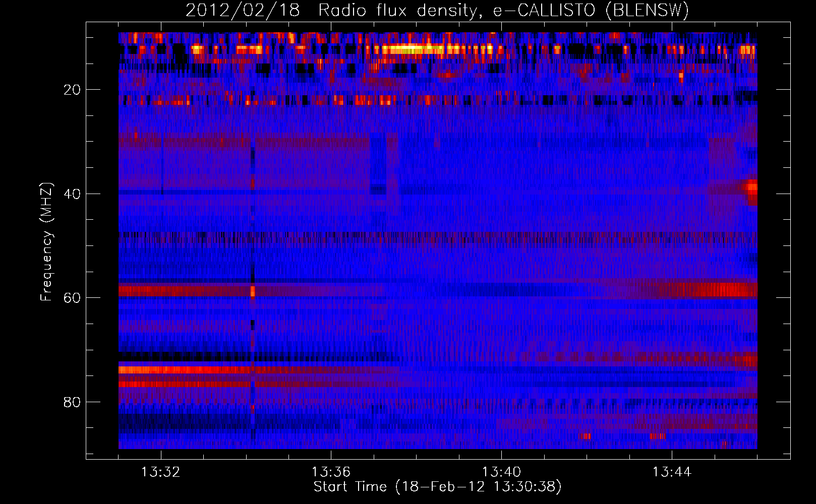Click the 13:44 time tick label
This screenshot has width=816, height=504.
point(672,472)
